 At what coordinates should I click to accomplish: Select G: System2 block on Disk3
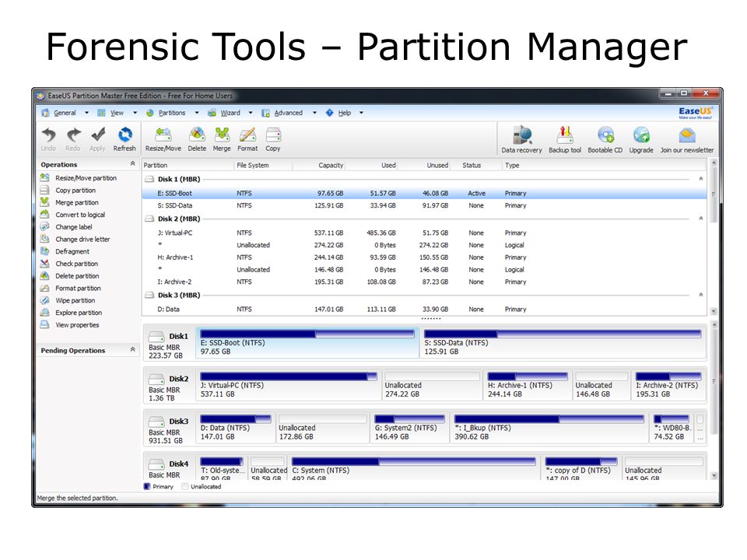point(410,428)
